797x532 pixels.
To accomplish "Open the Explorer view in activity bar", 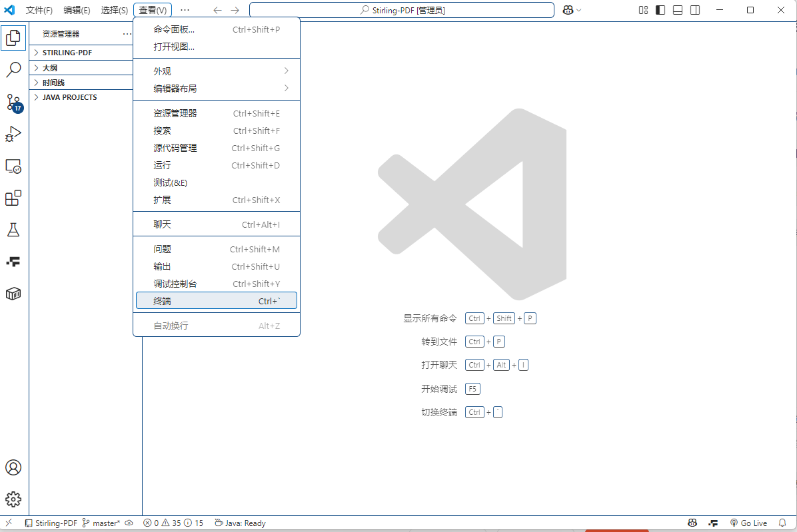I will (13, 37).
